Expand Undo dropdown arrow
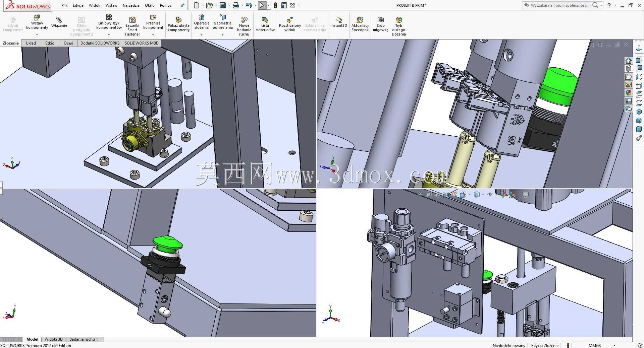The image size is (644, 348). click(x=255, y=5)
